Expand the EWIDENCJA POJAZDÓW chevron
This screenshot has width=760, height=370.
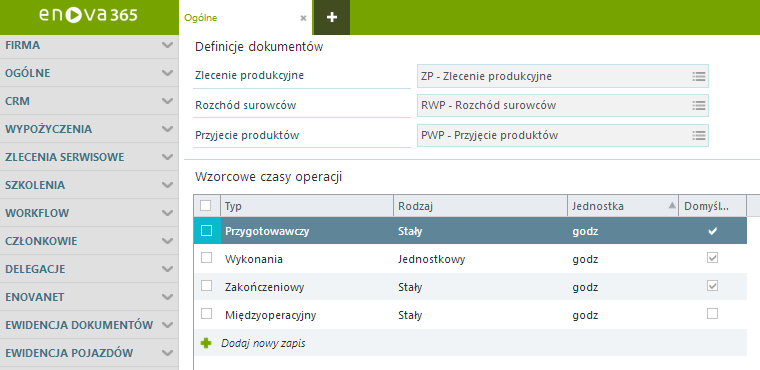pyautogui.click(x=167, y=353)
